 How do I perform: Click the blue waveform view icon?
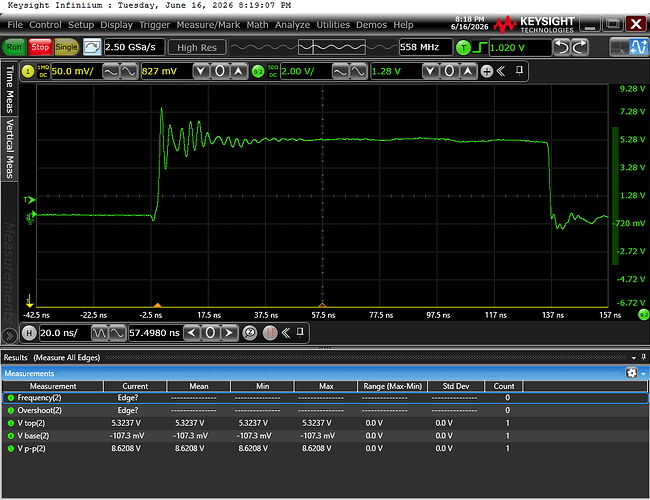coord(638,47)
